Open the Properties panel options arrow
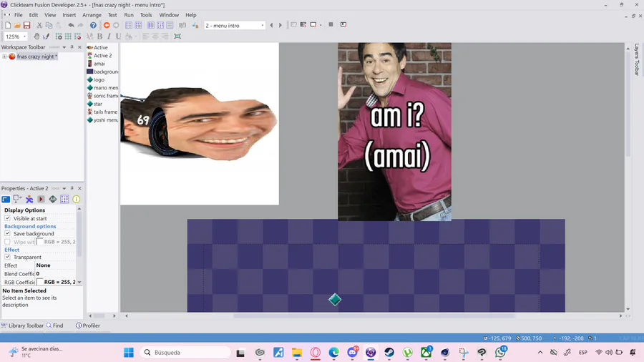Screen dimensions: 644x362 coord(64,188)
